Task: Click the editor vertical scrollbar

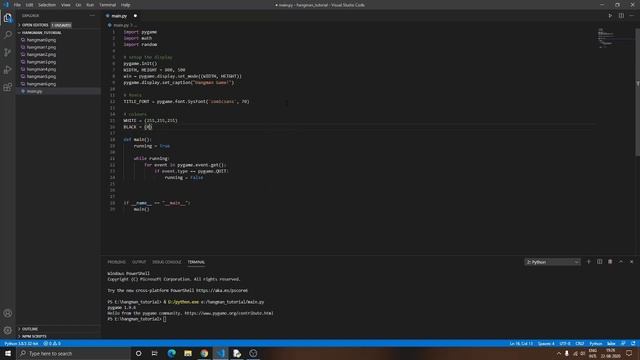Action: click(x=638, y=92)
